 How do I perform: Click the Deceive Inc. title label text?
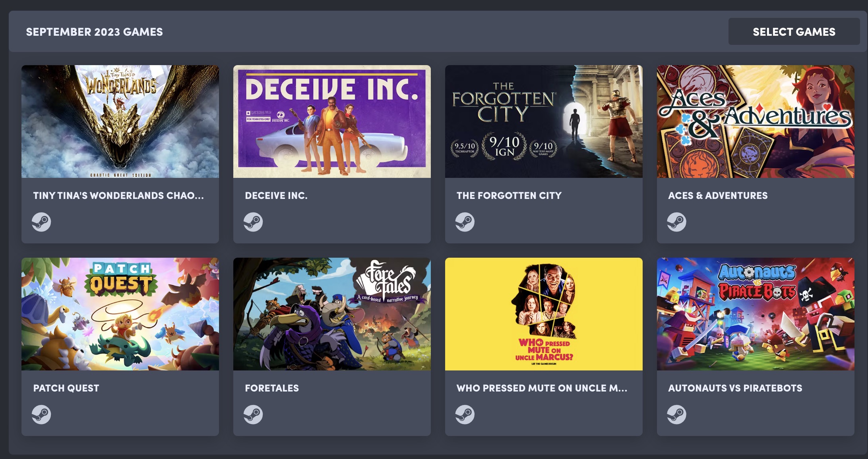(275, 195)
